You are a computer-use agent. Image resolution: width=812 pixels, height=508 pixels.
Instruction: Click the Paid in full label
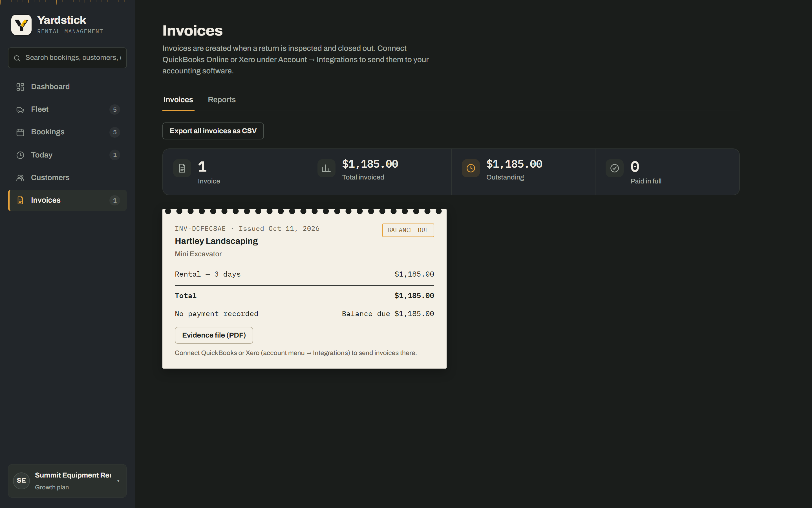646,181
